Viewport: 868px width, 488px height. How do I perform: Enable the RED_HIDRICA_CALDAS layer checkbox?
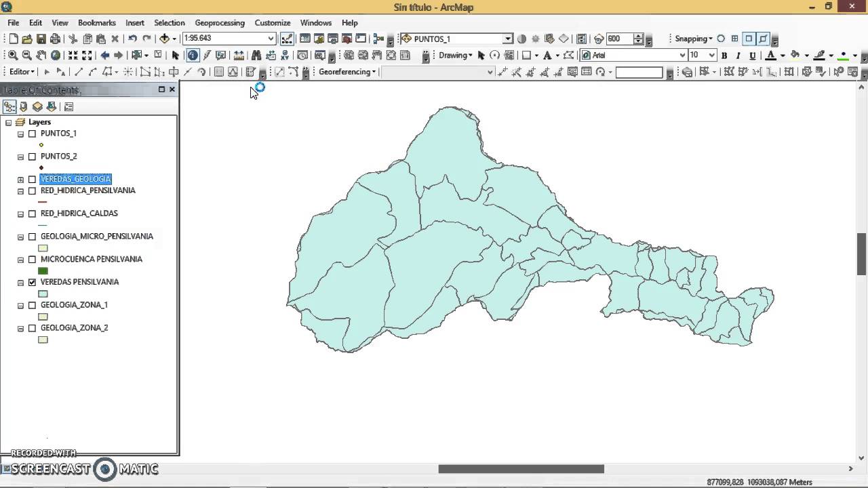click(x=32, y=213)
